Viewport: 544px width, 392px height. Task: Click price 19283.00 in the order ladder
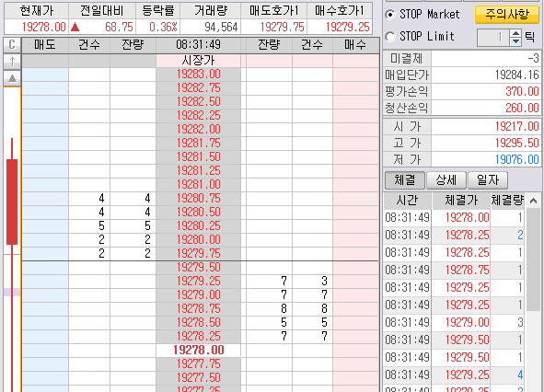pyautogui.click(x=198, y=75)
